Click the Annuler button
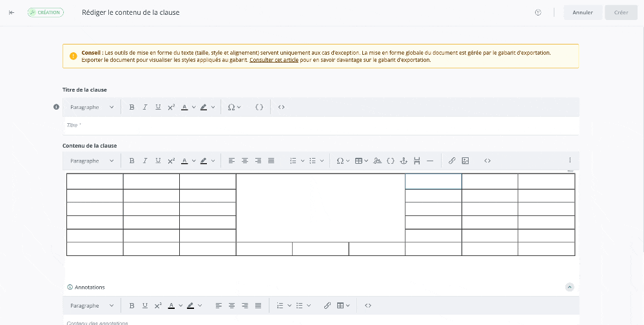 pyautogui.click(x=583, y=12)
